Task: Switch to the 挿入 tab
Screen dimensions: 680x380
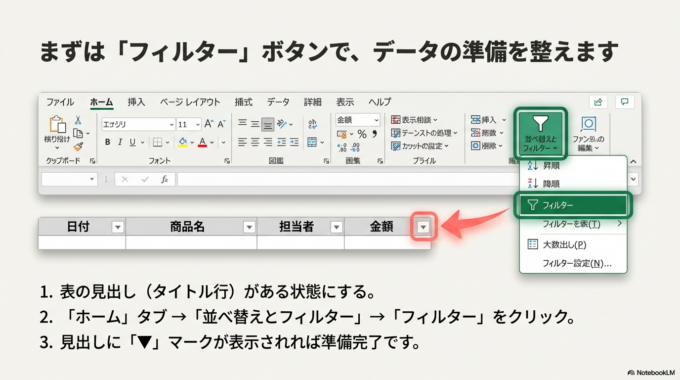Action: 136,102
